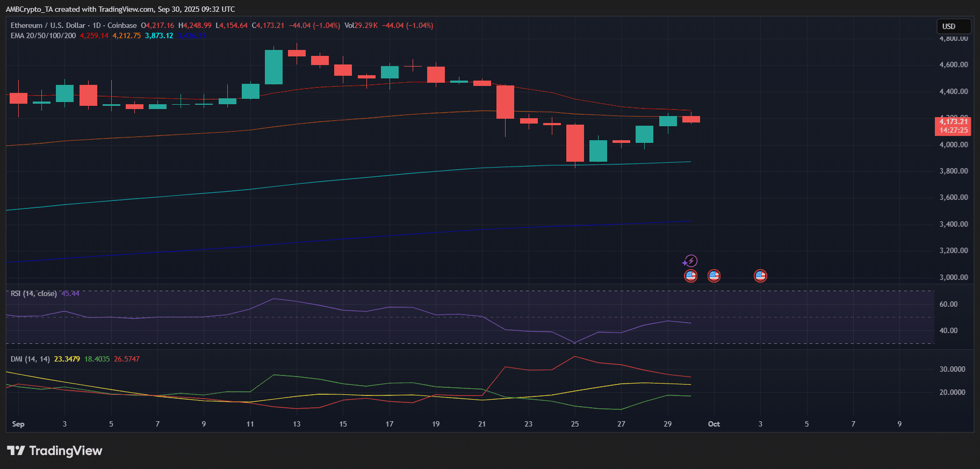
Task: Click the Oct label on the time axis
Action: coord(714,424)
